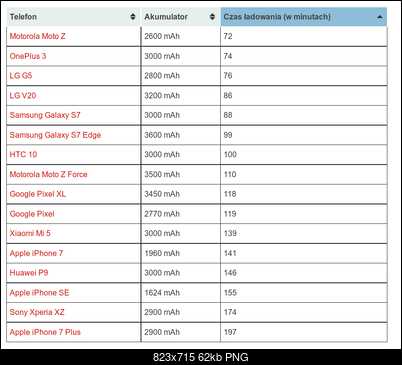Open the Huawei P9 link
The image size is (402, 365).
(x=29, y=273)
